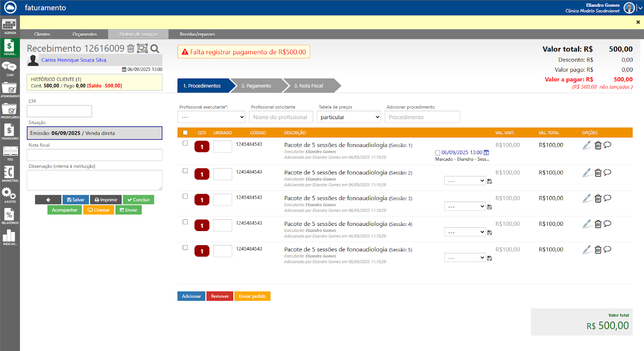Focus the Procedimento search field
This screenshot has width=644, height=351.
click(422, 117)
